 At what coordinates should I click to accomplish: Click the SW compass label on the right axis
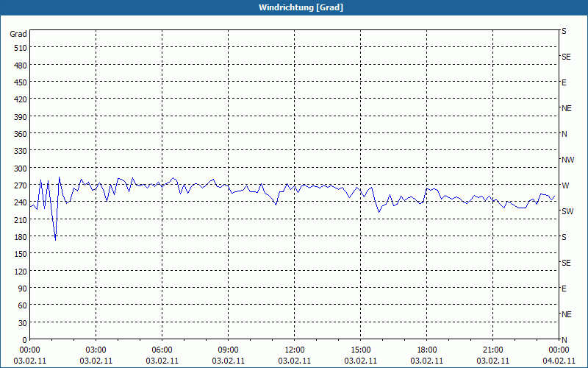567,211
